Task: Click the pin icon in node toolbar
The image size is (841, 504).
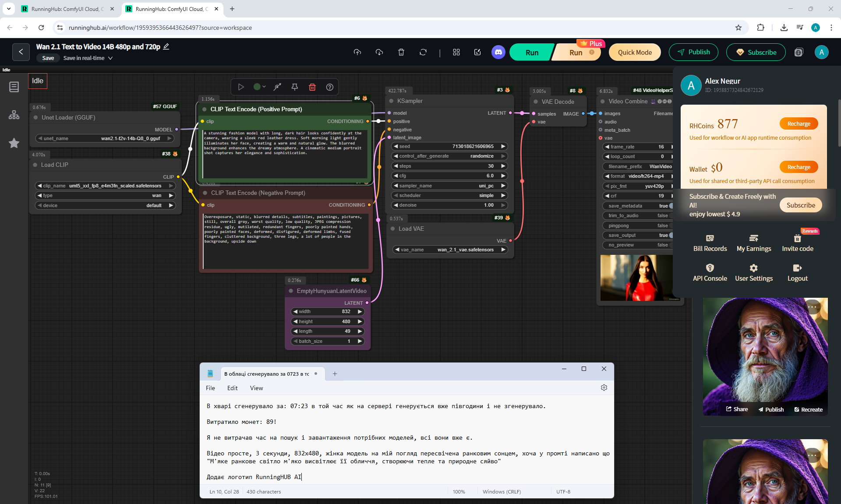Action: coord(295,87)
